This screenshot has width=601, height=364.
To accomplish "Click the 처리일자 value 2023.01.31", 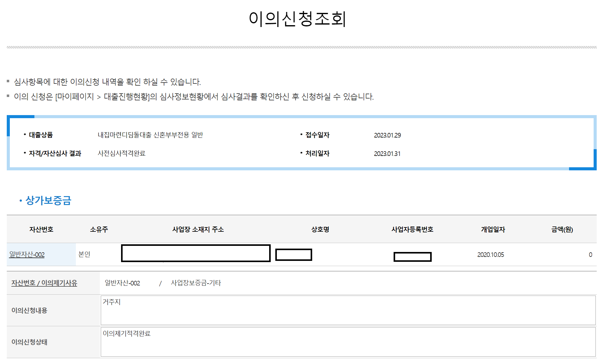I will [x=387, y=153].
